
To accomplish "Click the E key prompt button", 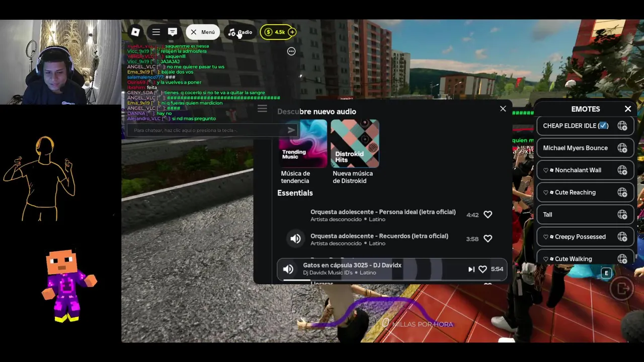I will coord(606,273).
